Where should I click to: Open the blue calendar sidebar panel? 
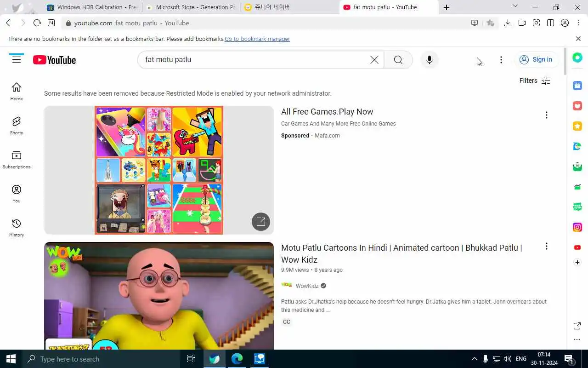pyautogui.click(x=577, y=86)
